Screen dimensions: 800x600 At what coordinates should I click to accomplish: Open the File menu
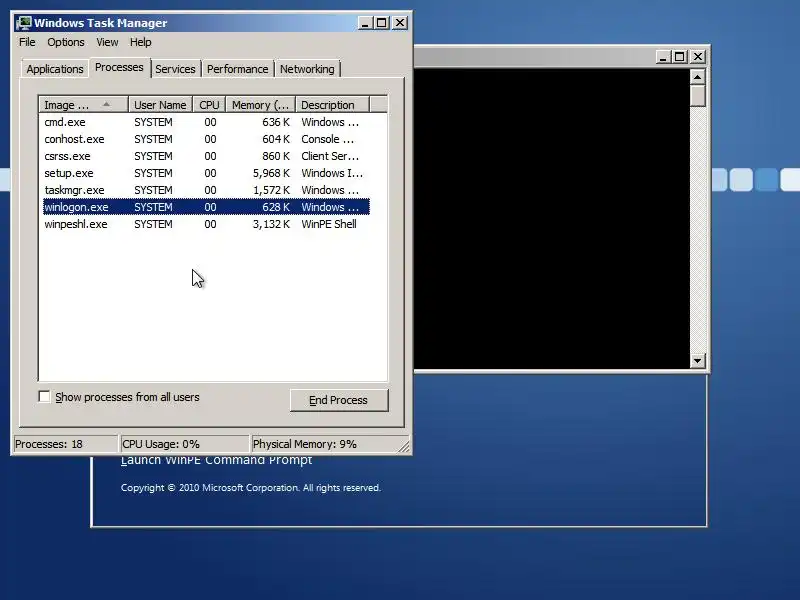(27, 42)
